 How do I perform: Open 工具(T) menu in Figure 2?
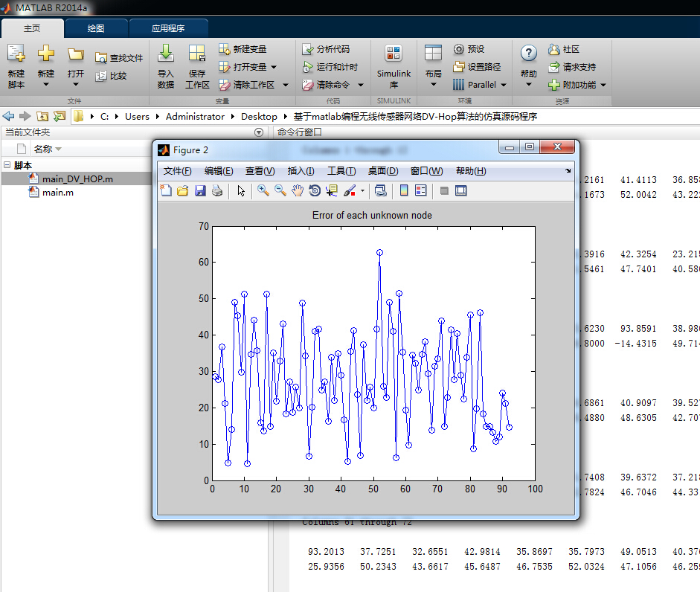pos(341,171)
